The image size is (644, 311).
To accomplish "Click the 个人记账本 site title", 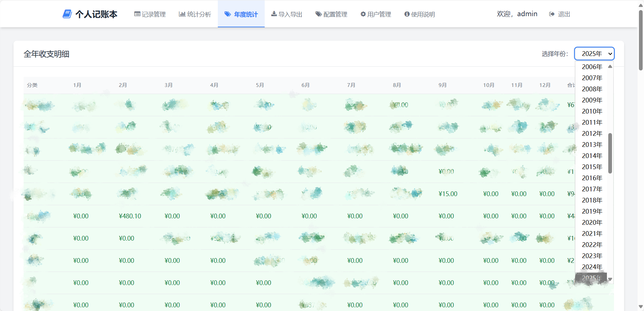I will click(x=96, y=14).
